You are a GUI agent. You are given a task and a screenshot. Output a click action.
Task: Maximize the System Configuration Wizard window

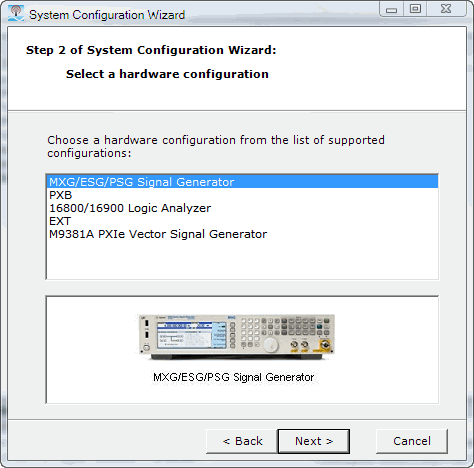415,9
